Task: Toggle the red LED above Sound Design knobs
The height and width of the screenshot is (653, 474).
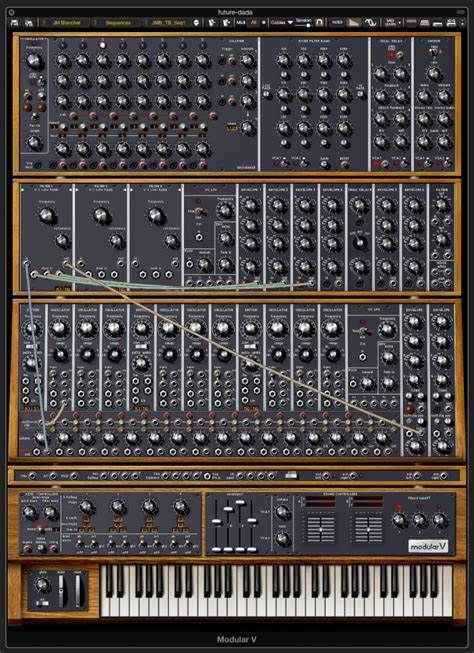Action: pyautogui.click(x=400, y=507)
